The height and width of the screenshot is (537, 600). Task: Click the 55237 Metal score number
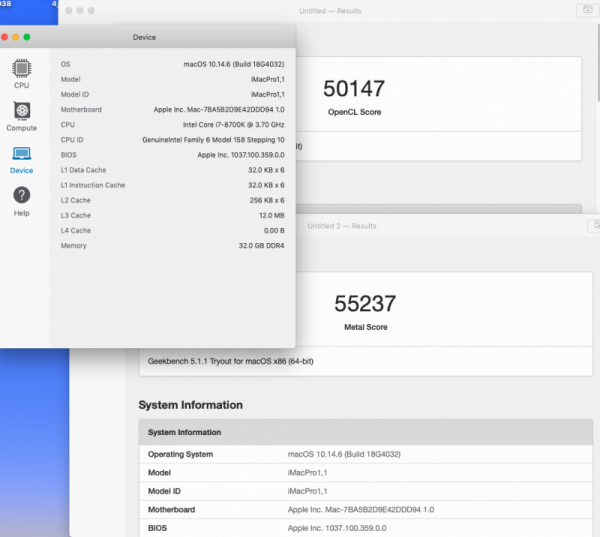[x=365, y=304]
